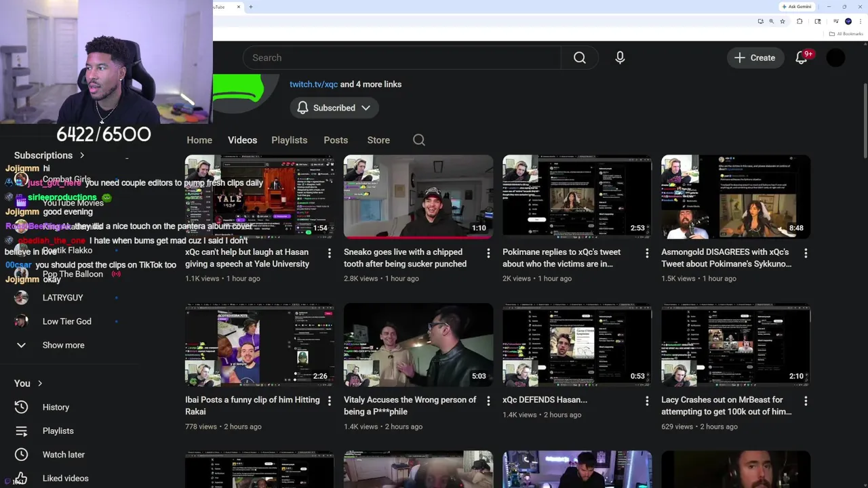868x488 pixels.
Task: Switch to the Home channel tab
Action: [x=199, y=140]
